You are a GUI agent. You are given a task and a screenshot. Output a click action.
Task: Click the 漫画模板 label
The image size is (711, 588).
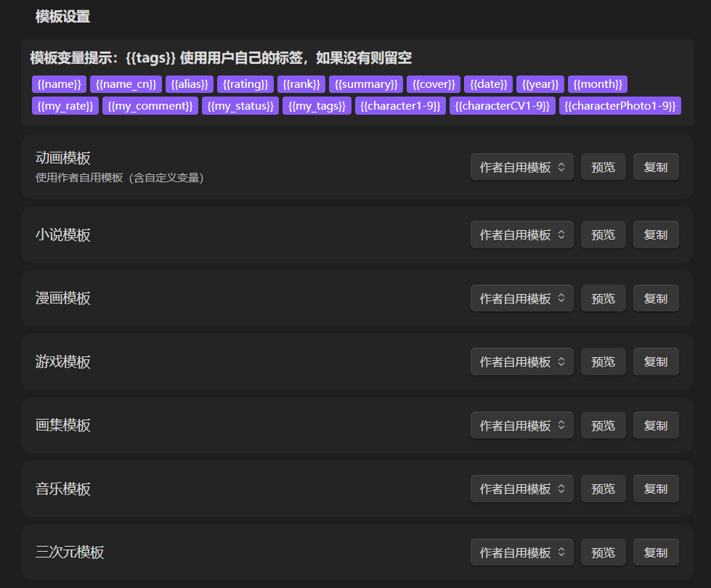[63, 298]
